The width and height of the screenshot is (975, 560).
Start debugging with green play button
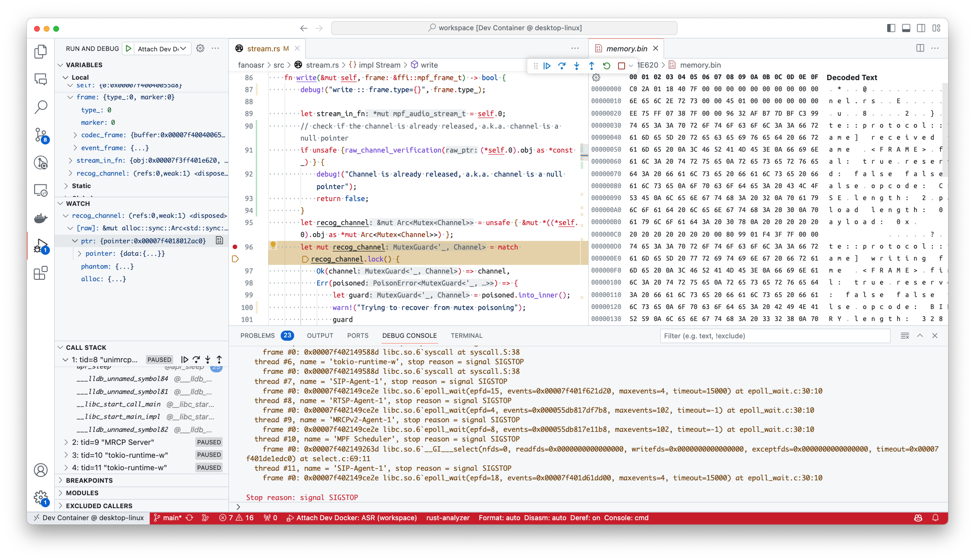pos(128,48)
